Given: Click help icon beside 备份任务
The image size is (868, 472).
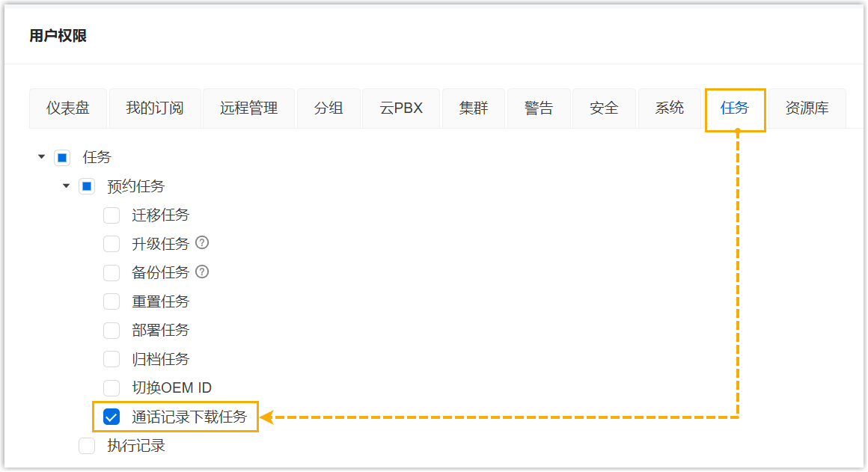Looking at the screenshot, I should tap(201, 272).
